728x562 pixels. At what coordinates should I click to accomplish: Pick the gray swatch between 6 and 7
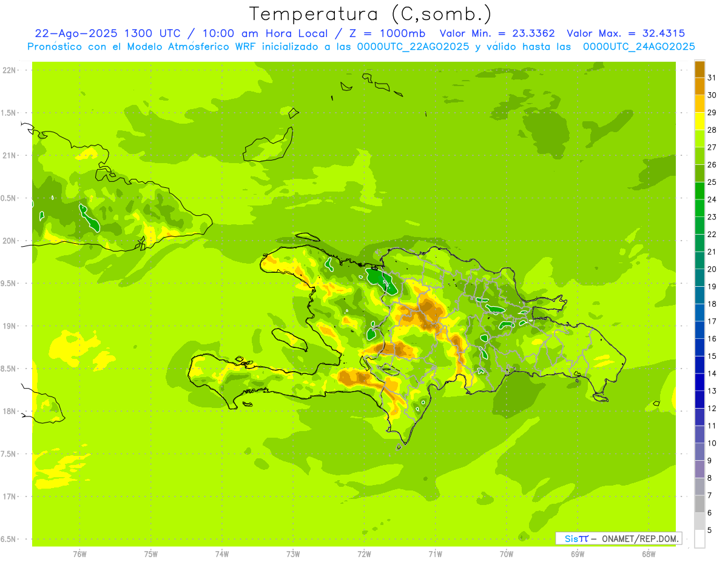[699, 504]
